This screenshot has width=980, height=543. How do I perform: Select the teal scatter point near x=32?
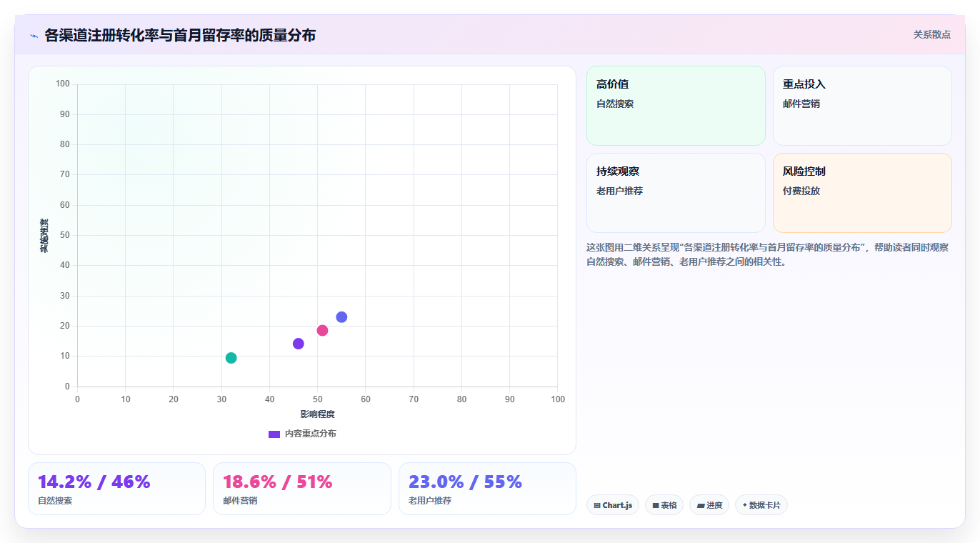click(x=231, y=358)
